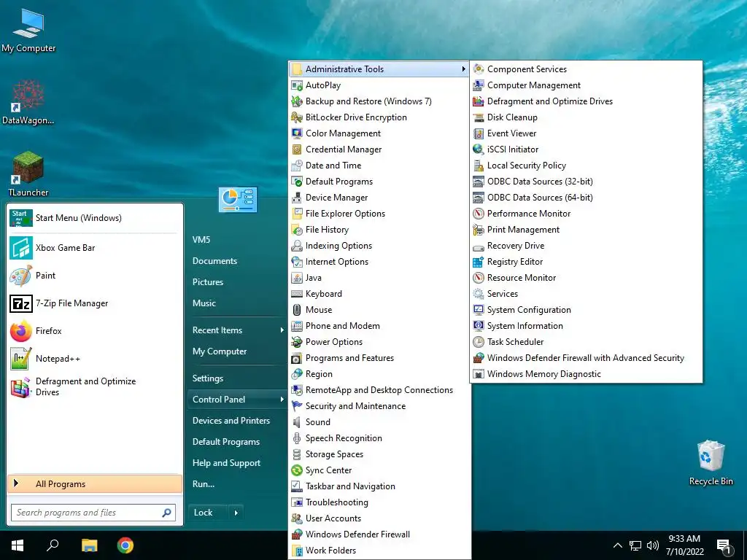Select Programs and Features
The image size is (747, 560).
349,358
